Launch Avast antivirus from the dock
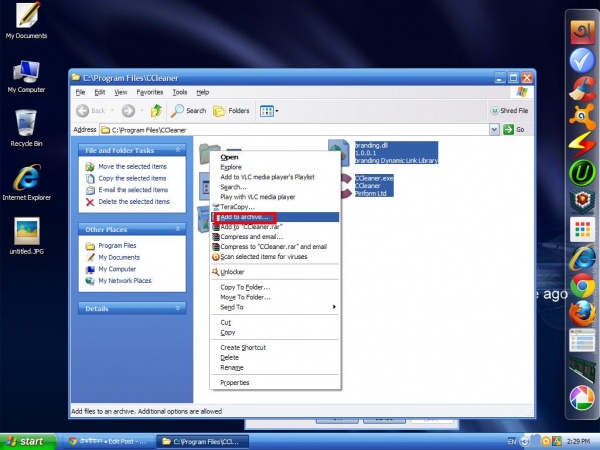 coord(582,116)
